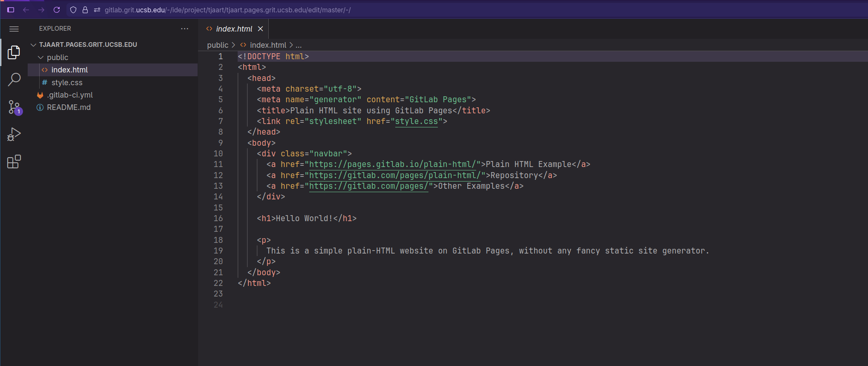Switch to the index.html editor tab
868x366 pixels.
click(x=234, y=29)
